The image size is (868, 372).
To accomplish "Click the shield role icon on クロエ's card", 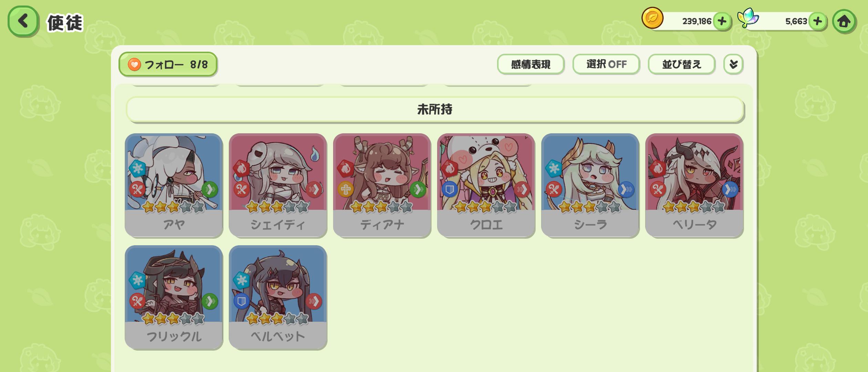I will point(449,189).
